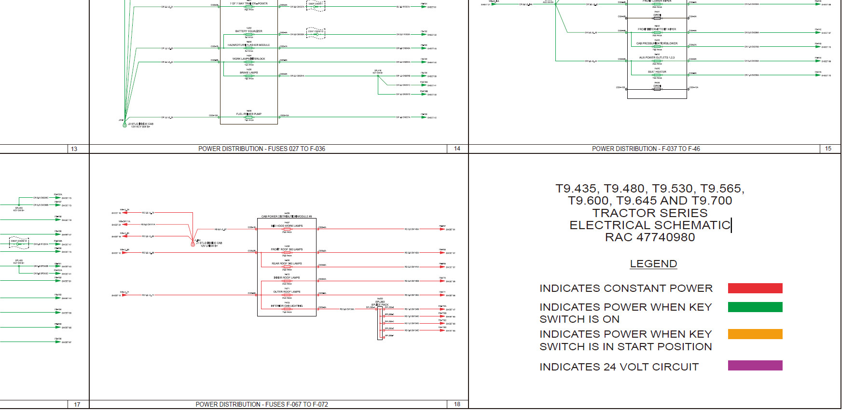Click the 'WORK LAMPS INTERLOCK' fuse label
The height and width of the screenshot is (411, 868).
point(248,59)
